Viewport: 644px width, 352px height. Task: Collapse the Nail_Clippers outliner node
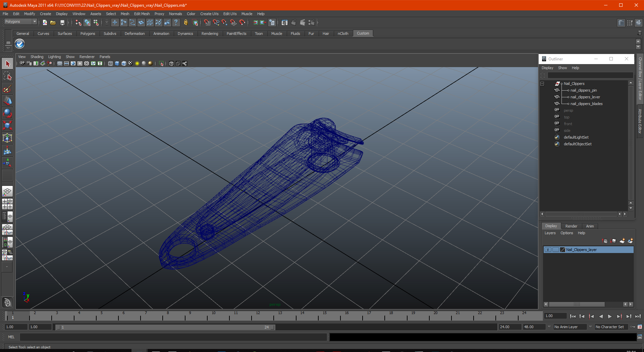point(542,84)
